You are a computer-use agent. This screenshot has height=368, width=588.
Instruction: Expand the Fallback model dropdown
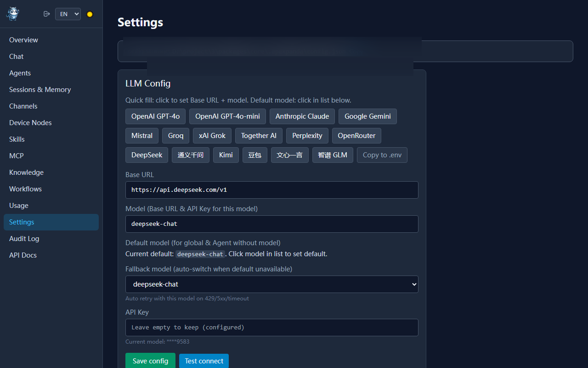tap(272, 284)
